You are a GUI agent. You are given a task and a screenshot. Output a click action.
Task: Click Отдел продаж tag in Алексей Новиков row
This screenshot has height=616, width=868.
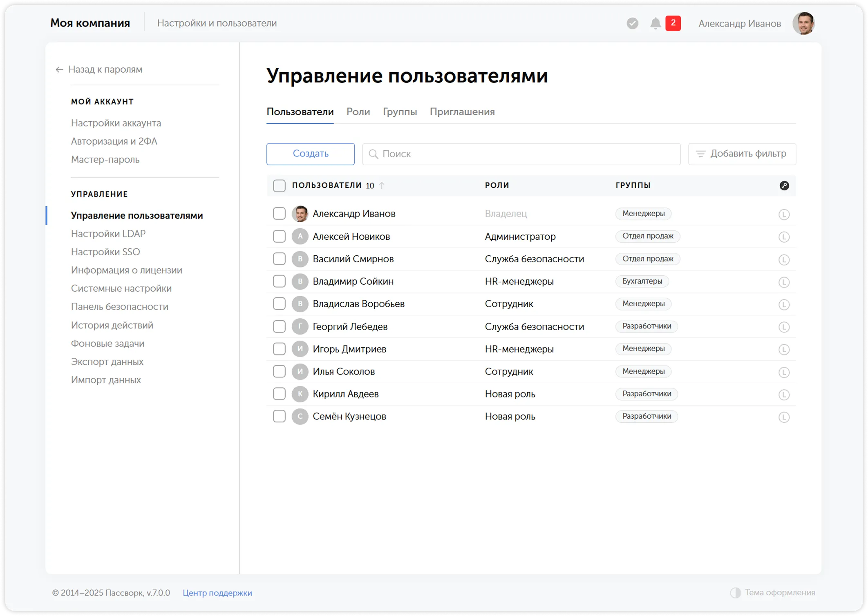click(648, 236)
